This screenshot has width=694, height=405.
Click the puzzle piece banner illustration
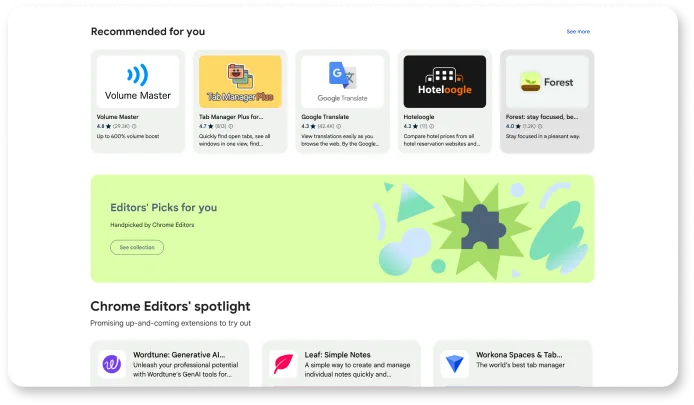pyautogui.click(x=482, y=227)
